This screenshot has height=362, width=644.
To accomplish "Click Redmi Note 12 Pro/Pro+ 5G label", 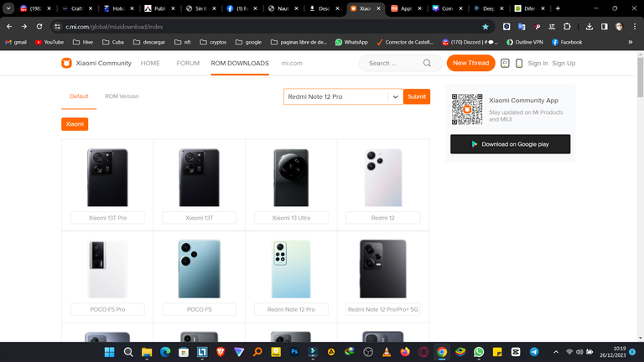I will [x=382, y=309].
